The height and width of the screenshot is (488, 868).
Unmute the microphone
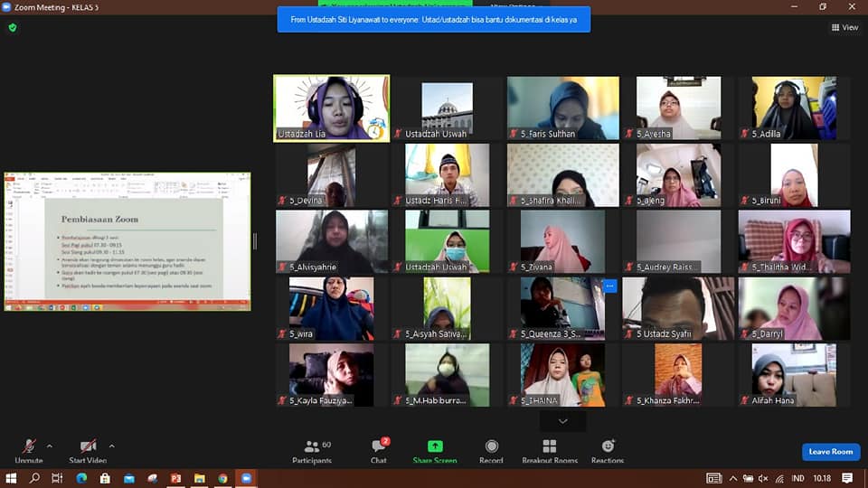[29, 447]
